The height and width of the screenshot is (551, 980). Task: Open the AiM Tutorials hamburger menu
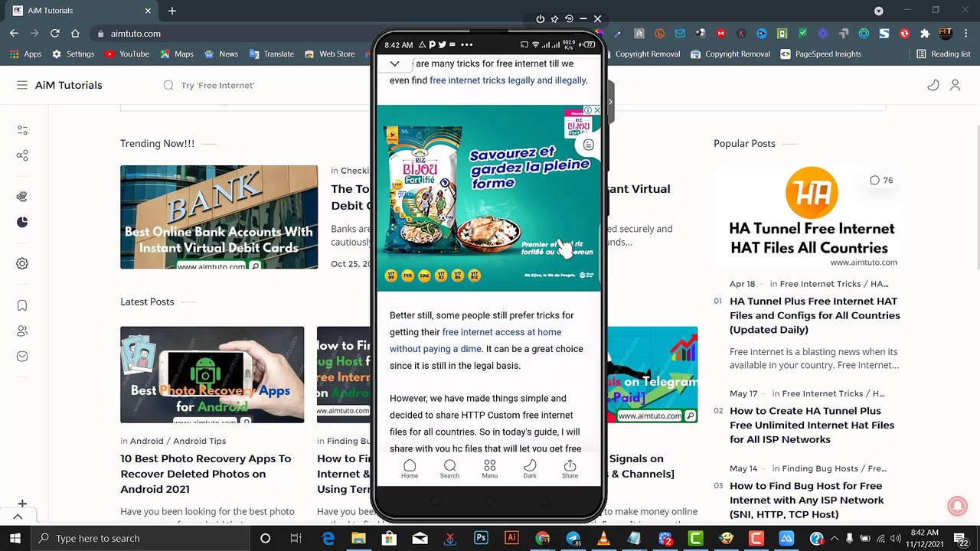(22, 85)
